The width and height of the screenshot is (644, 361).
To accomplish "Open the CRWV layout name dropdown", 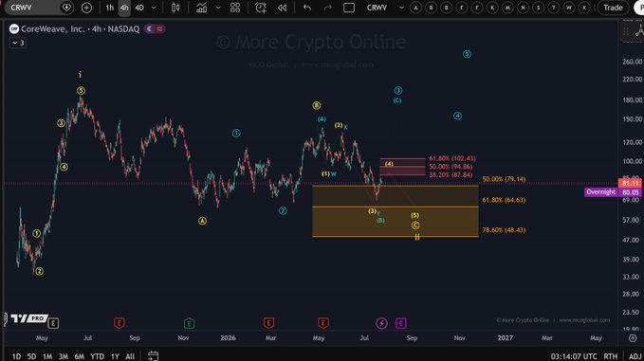I will click(377, 8).
